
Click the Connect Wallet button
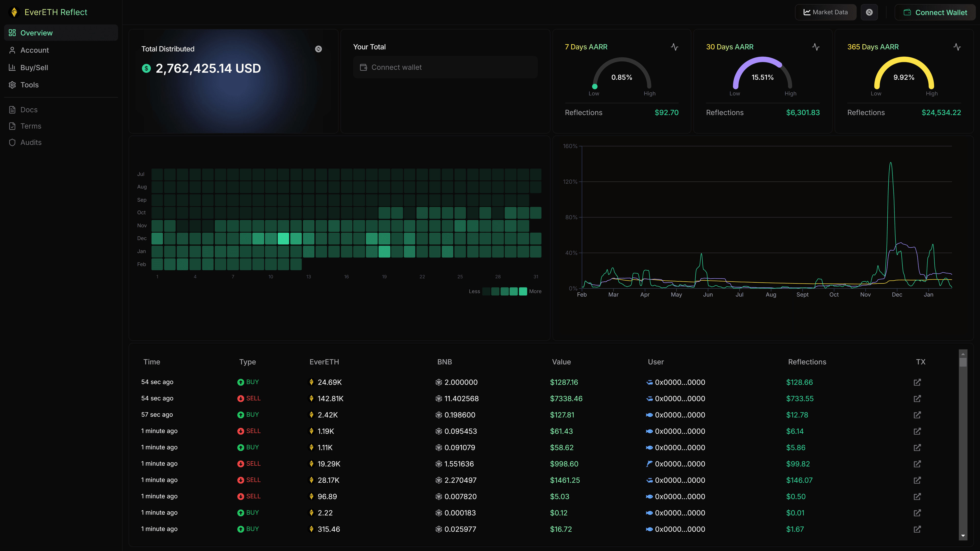coord(935,12)
